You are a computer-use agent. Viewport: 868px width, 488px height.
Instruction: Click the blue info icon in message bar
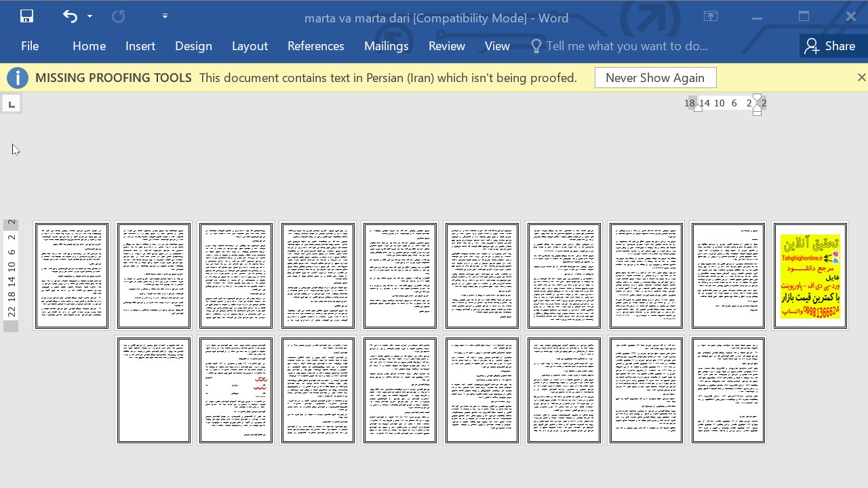click(x=18, y=78)
